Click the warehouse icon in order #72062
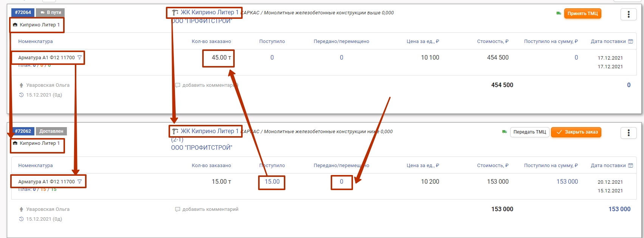644x238 pixels. [x=15, y=143]
